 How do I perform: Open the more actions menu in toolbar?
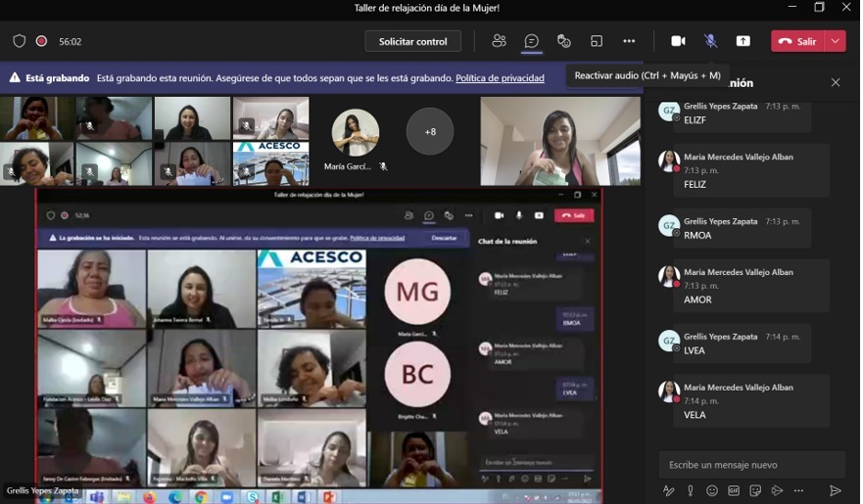coord(629,41)
